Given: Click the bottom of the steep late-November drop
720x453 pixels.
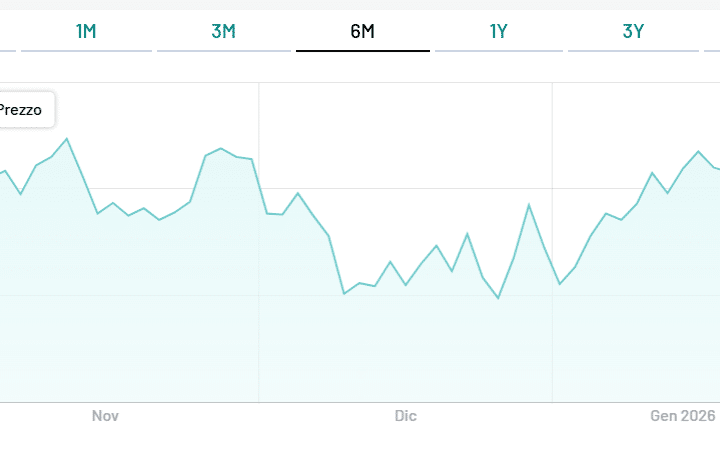Looking at the screenshot, I should pyautogui.click(x=267, y=213).
